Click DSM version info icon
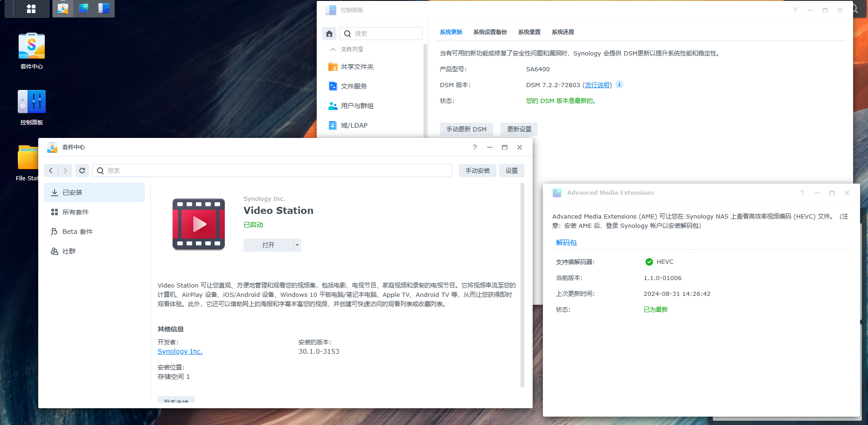Viewport: 868px width, 425px height. 619,84
